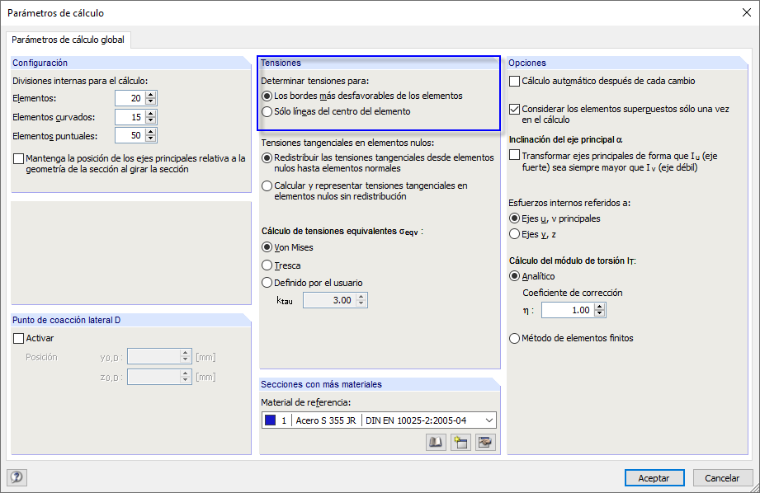The height and width of the screenshot is (493, 760).
Task: Click the Punto de coacción lateral D header
Action: point(66,320)
